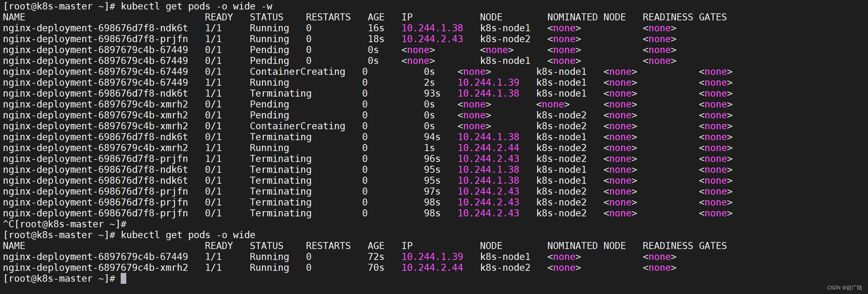The image size is (868, 294).
Task: Click IP 10.244.1.39 in the row aged 2s
Action: point(488,83)
